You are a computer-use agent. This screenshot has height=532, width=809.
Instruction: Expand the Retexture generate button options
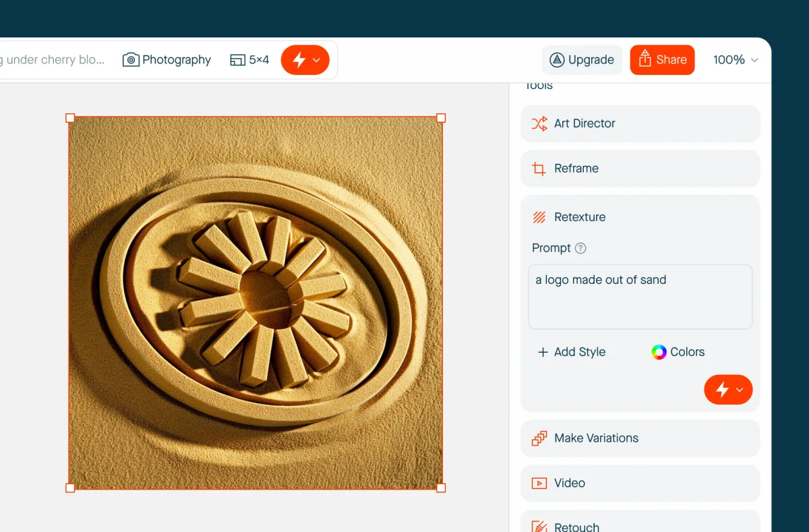[x=740, y=390]
